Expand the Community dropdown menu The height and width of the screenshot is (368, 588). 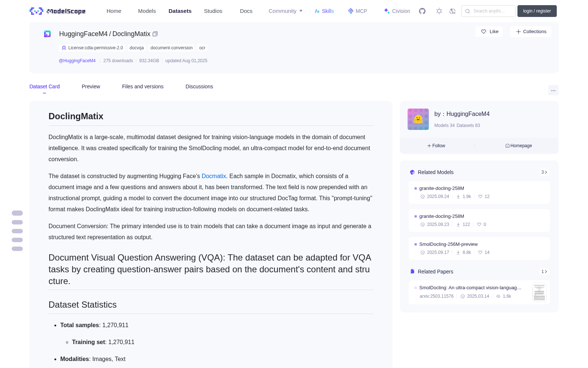286,11
